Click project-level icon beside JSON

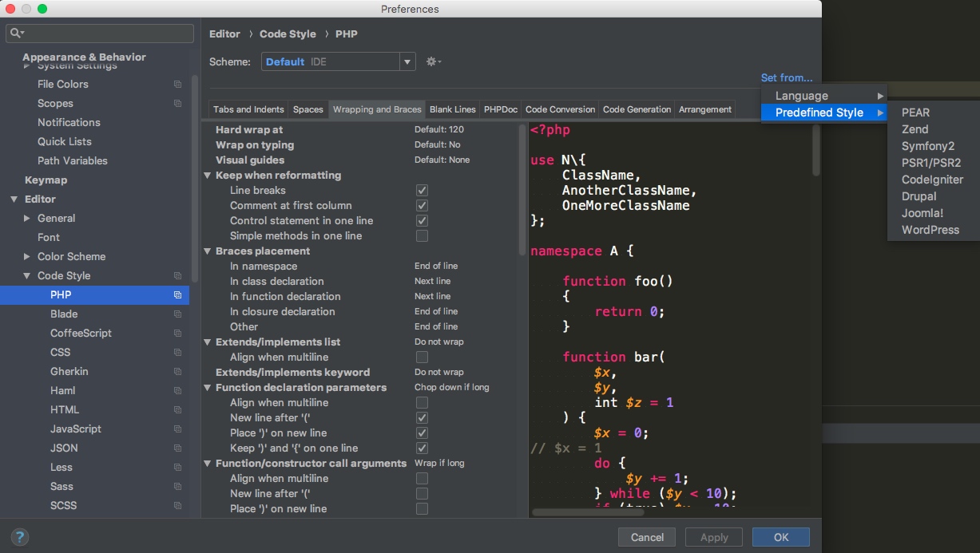[x=177, y=448]
